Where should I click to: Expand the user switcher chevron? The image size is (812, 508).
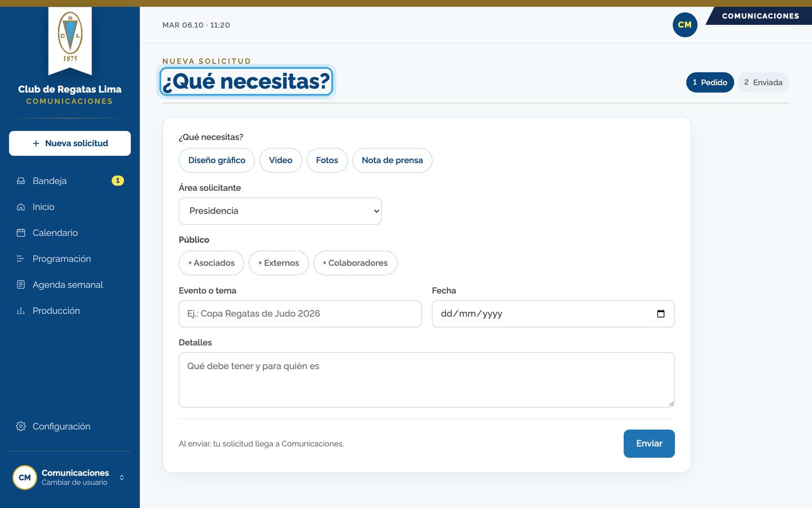click(122, 478)
